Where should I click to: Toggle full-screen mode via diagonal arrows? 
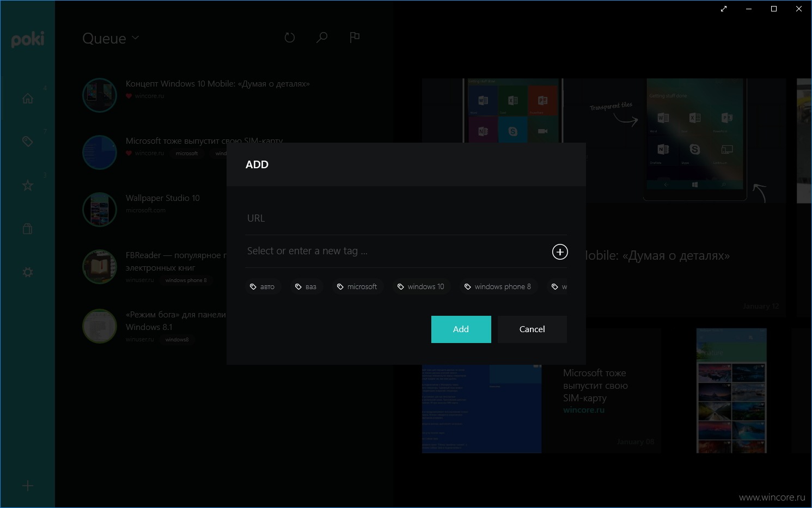(724, 9)
